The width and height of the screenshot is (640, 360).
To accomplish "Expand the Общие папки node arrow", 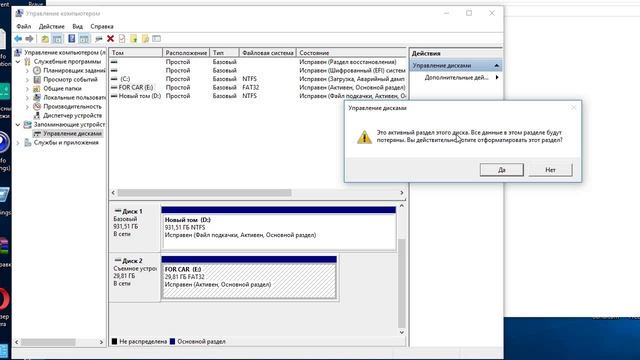I will click(x=27, y=88).
